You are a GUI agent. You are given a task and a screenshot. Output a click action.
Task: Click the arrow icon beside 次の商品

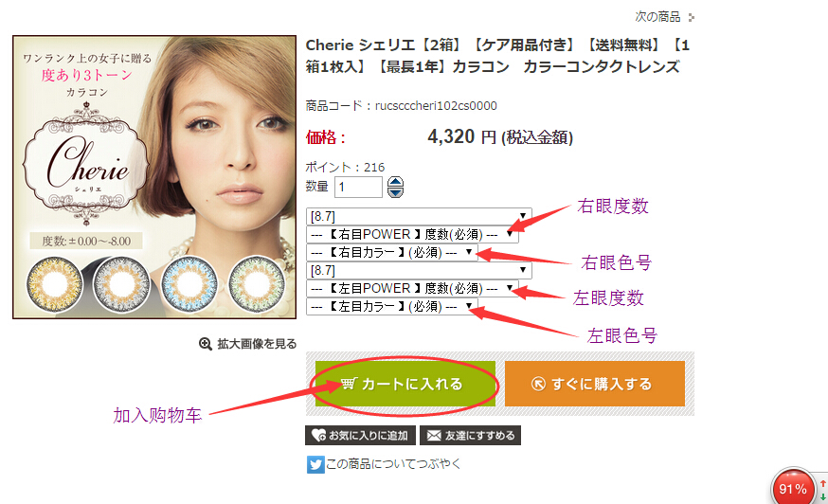point(692,17)
